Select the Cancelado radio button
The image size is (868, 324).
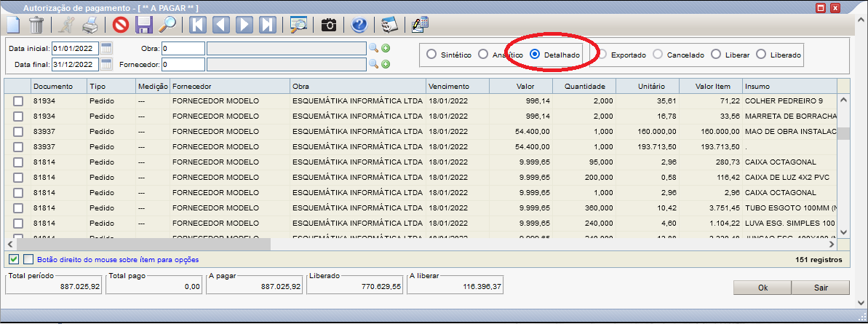click(658, 55)
